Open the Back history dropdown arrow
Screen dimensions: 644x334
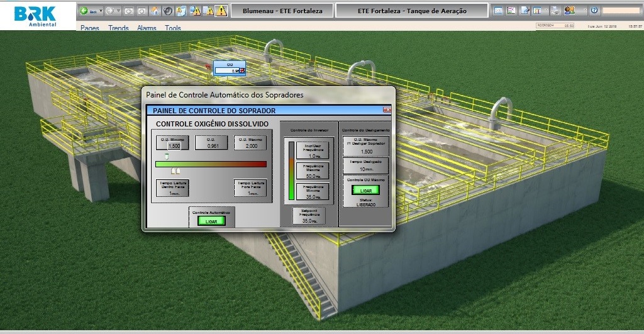click(x=99, y=11)
